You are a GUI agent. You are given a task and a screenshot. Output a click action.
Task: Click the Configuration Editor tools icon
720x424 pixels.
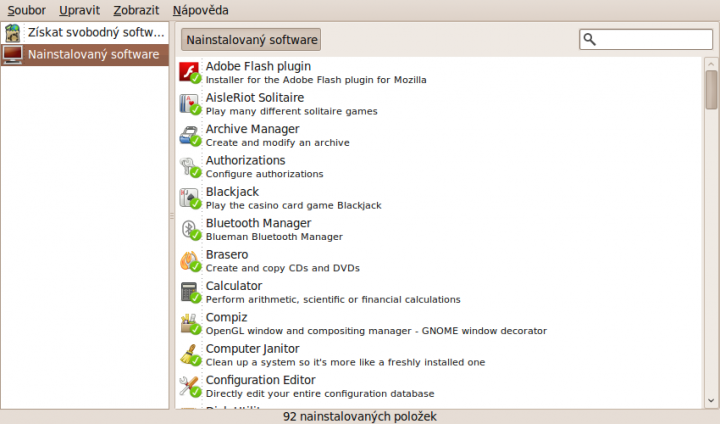190,386
